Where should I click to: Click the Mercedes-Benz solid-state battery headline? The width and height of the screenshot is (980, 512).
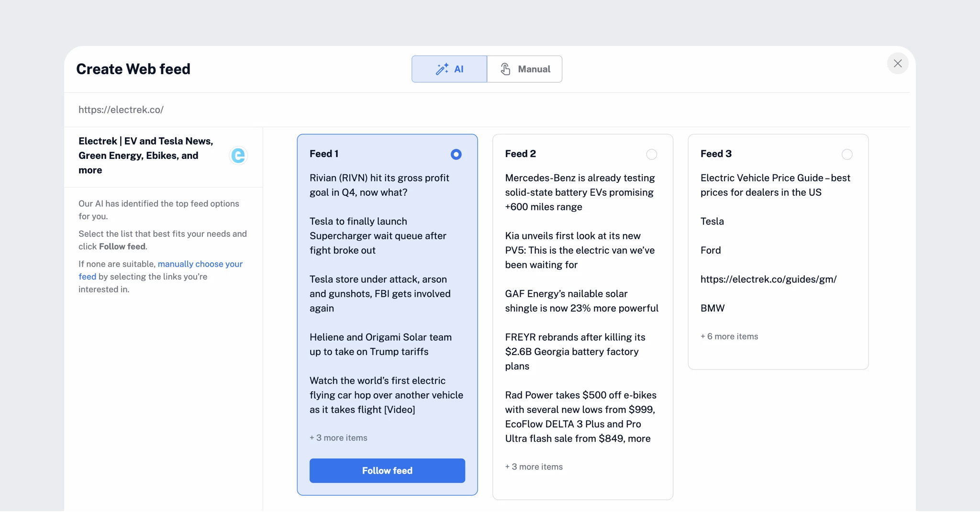coord(579,192)
